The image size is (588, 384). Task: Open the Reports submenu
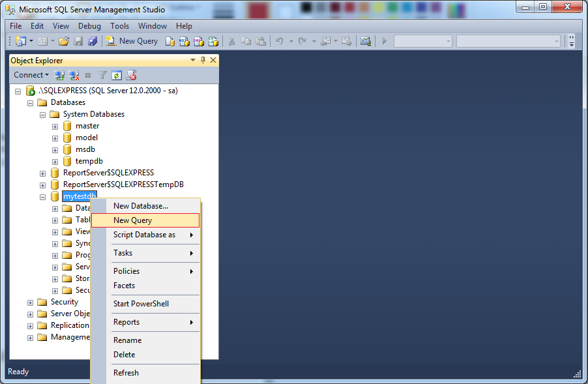pyautogui.click(x=145, y=322)
